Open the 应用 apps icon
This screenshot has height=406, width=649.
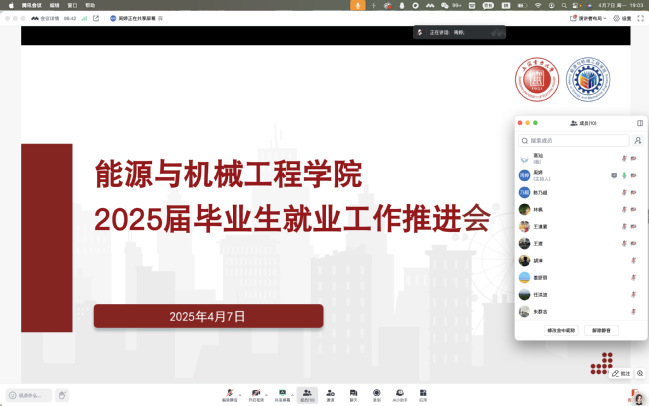tap(423, 394)
